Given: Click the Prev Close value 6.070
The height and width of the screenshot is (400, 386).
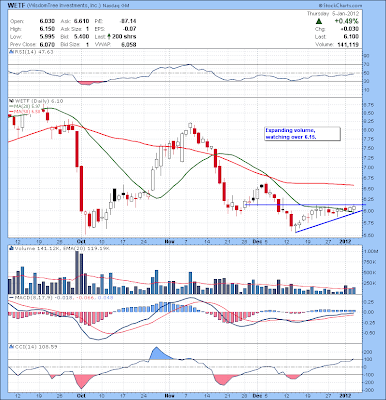Looking at the screenshot, I should click(x=47, y=44).
